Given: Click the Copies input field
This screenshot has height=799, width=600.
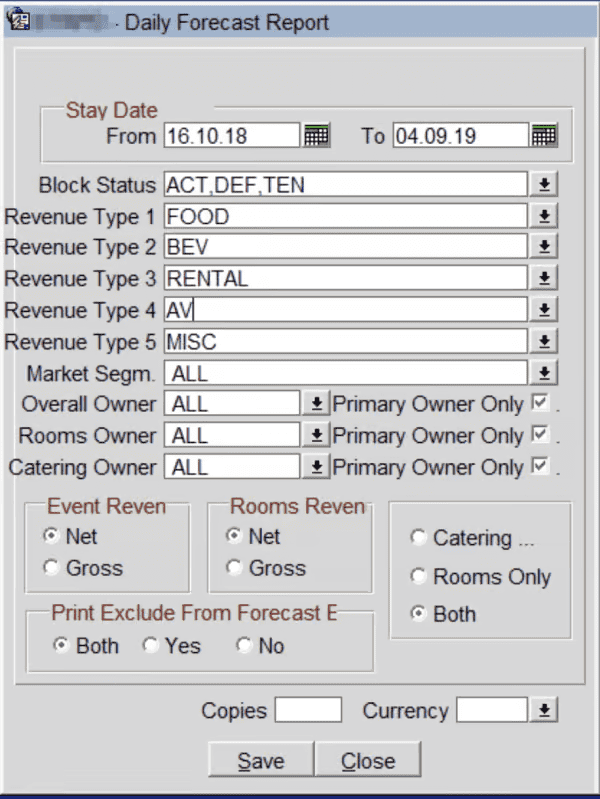Looking at the screenshot, I should [308, 711].
